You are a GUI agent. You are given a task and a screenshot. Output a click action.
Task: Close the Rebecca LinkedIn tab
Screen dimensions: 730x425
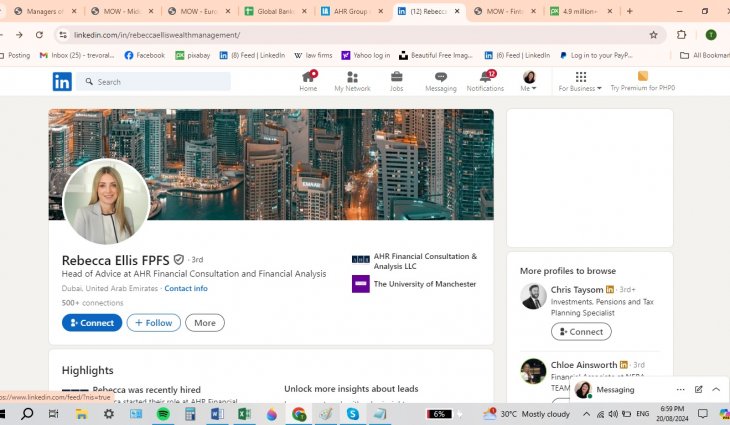tap(457, 11)
